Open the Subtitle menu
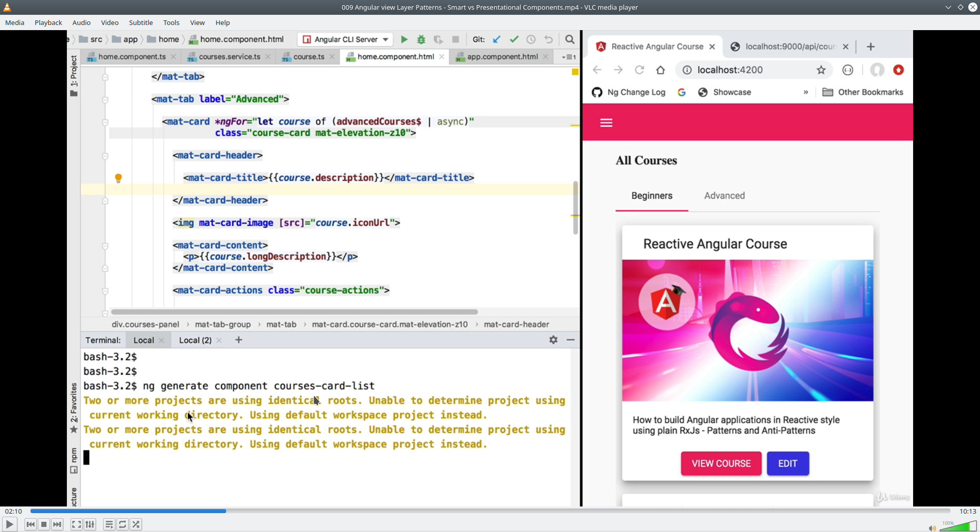980x532 pixels. (141, 22)
